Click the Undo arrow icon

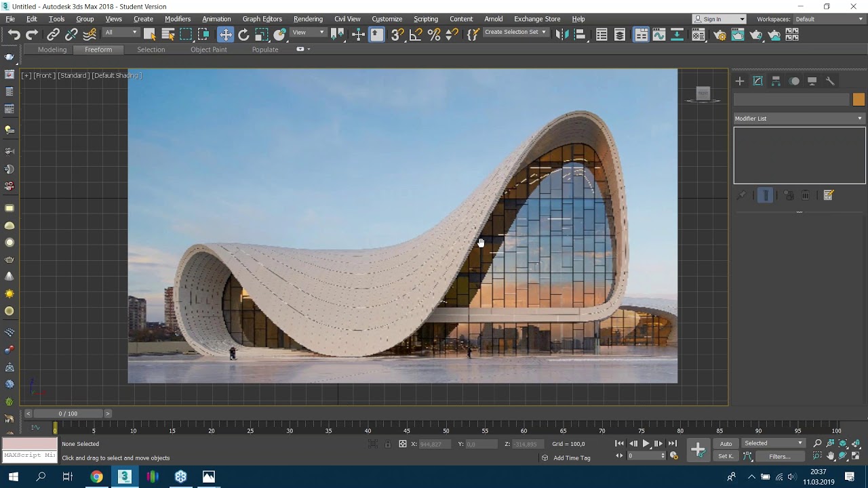[14, 35]
